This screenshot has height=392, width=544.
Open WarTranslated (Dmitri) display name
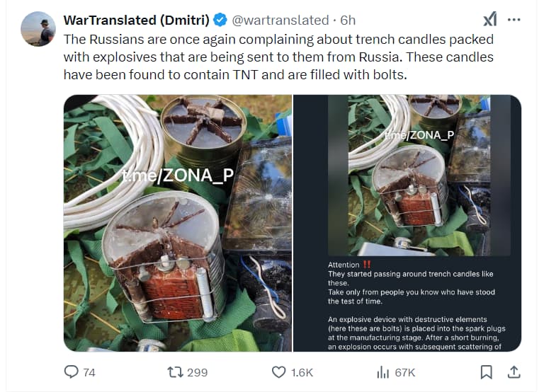pos(137,20)
